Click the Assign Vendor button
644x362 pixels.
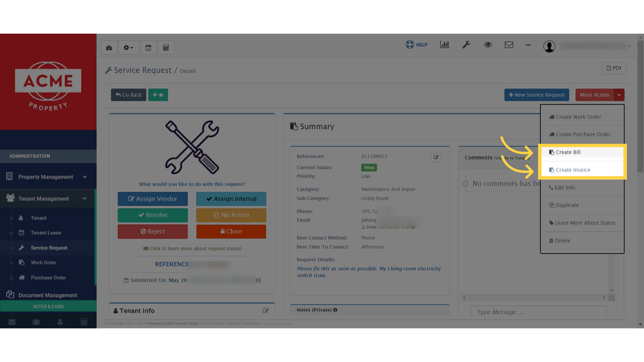[x=153, y=199]
